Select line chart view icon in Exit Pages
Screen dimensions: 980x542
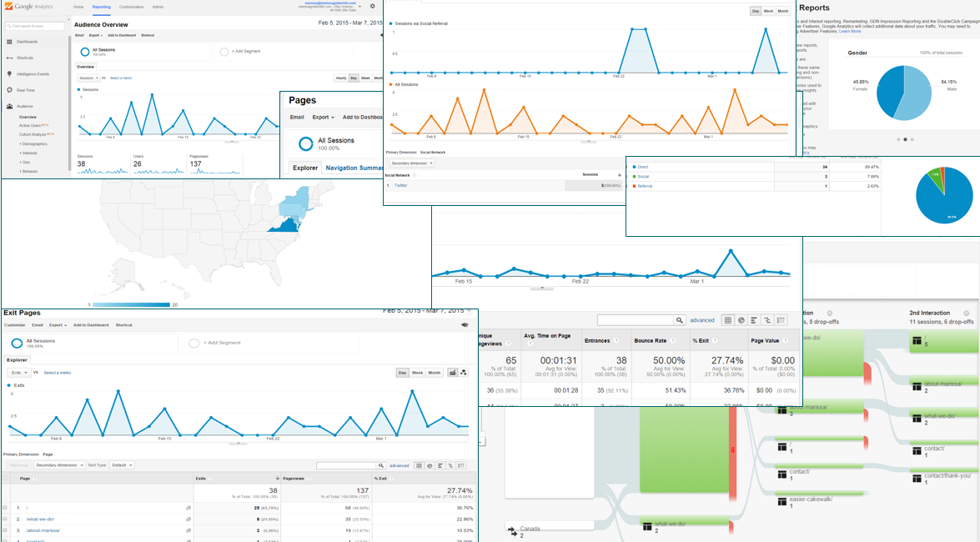(x=453, y=373)
